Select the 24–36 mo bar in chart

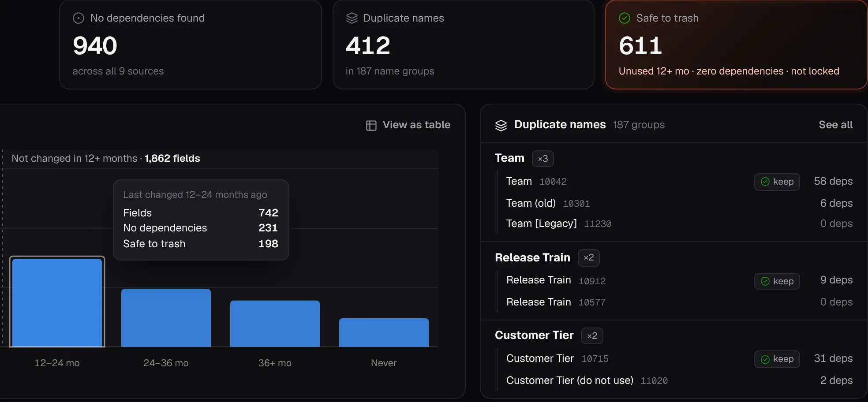tap(166, 318)
